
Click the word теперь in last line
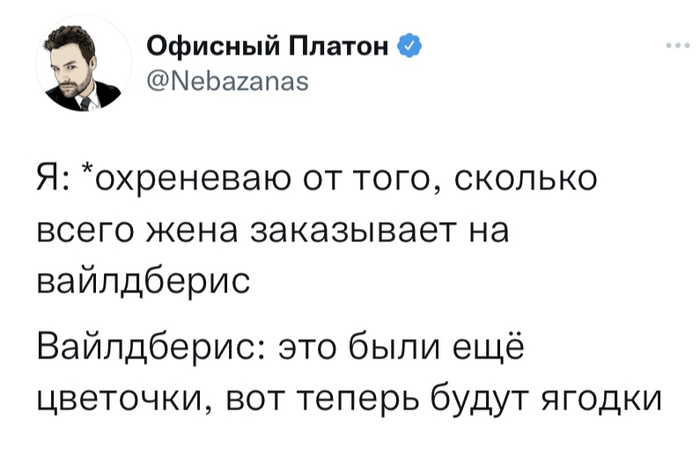tap(358, 399)
